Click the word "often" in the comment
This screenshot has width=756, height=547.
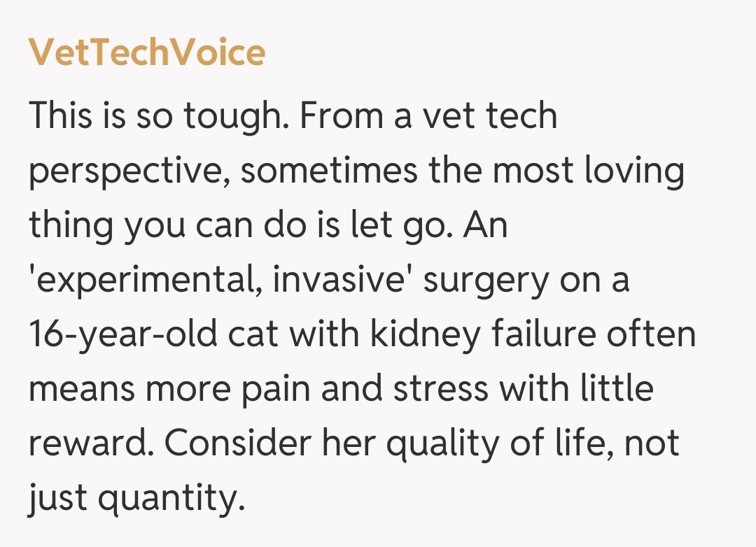point(652,336)
